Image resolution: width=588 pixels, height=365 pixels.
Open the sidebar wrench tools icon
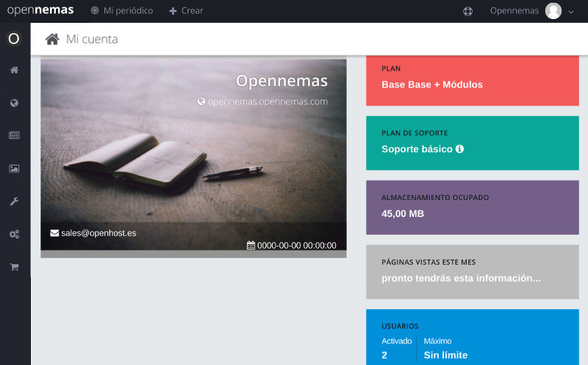point(14,202)
